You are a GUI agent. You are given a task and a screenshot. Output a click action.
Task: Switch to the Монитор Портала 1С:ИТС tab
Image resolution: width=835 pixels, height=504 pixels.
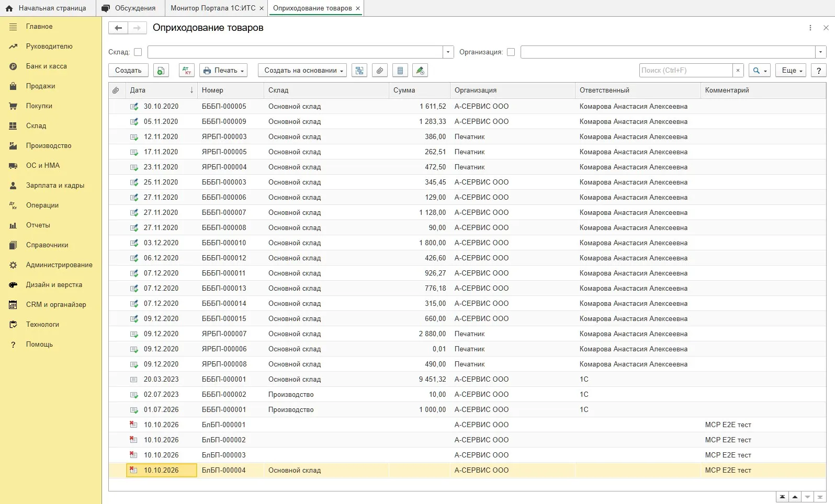213,8
